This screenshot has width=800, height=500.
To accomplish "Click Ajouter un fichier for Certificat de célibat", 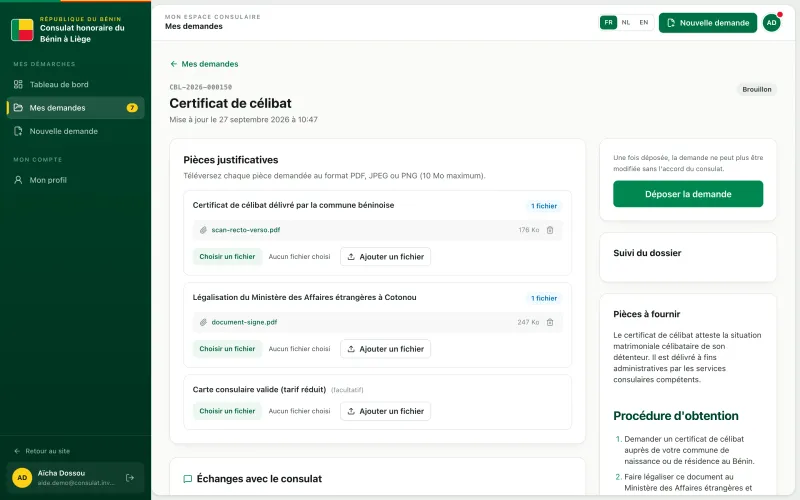I will tap(385, 257).
